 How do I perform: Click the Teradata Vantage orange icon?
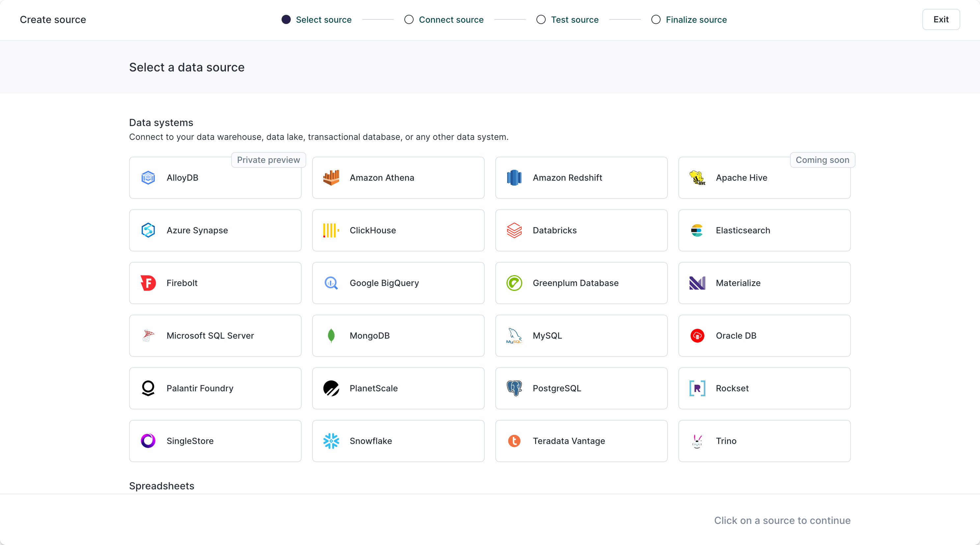[x=514, y=441]
